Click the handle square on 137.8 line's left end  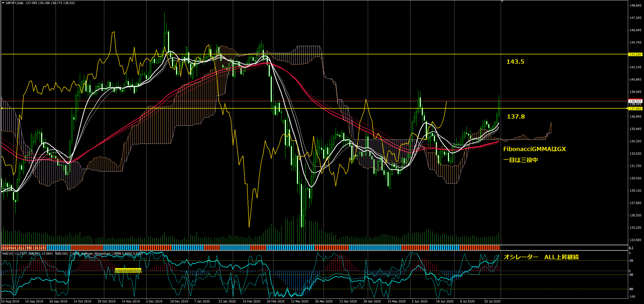tap(2, 108)
